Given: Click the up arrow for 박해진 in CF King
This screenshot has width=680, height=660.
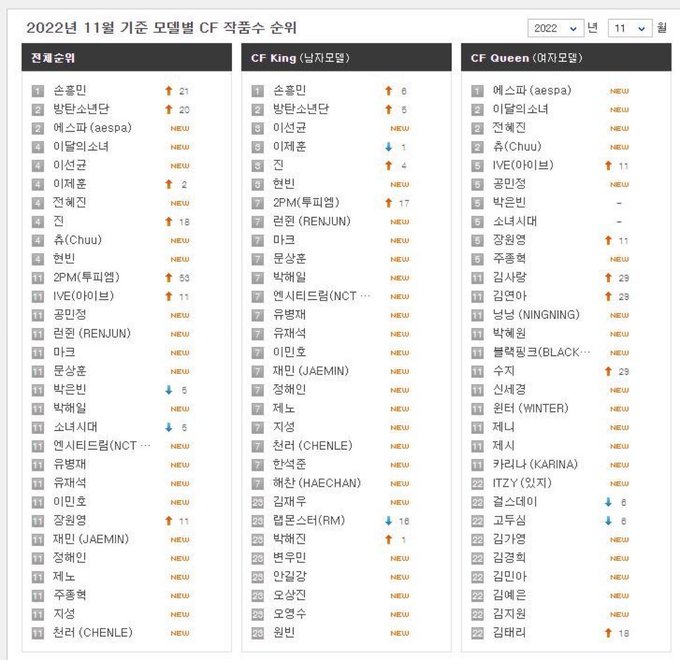Looking at the screenshot, I should click(389, 539).
